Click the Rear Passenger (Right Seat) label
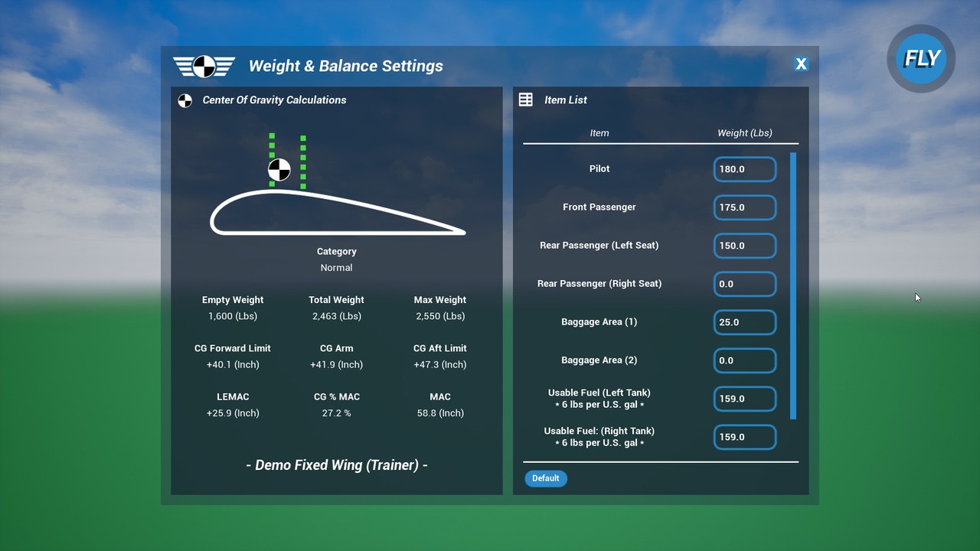Image resolution: width=980 pixels, height=551 pixels. [599, 284]
